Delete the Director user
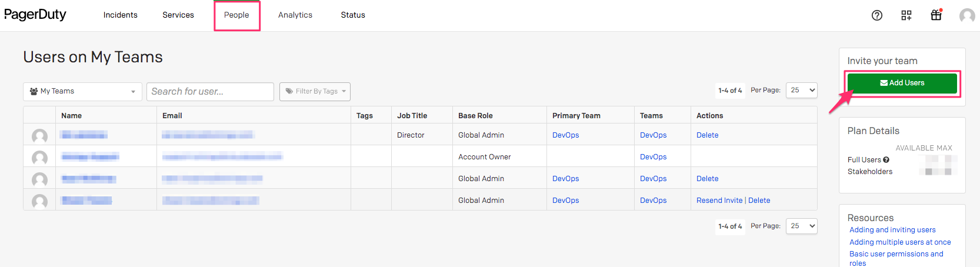The height and width of the screenshot is (267, 980). [707, 135]
